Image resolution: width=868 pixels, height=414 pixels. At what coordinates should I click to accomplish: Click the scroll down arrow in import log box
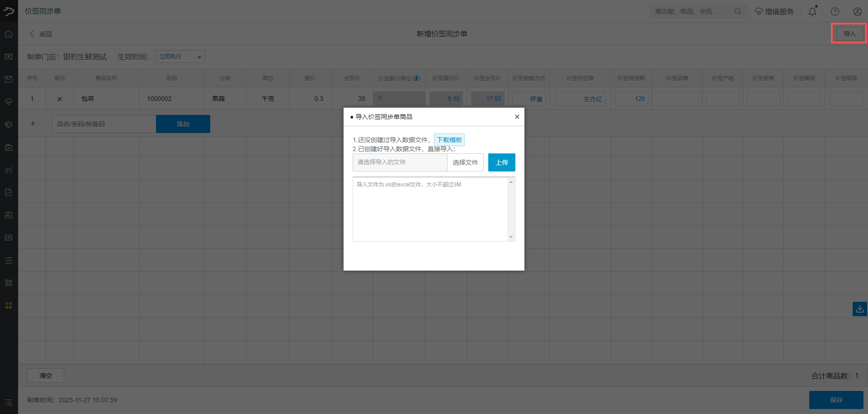[511, 237]
